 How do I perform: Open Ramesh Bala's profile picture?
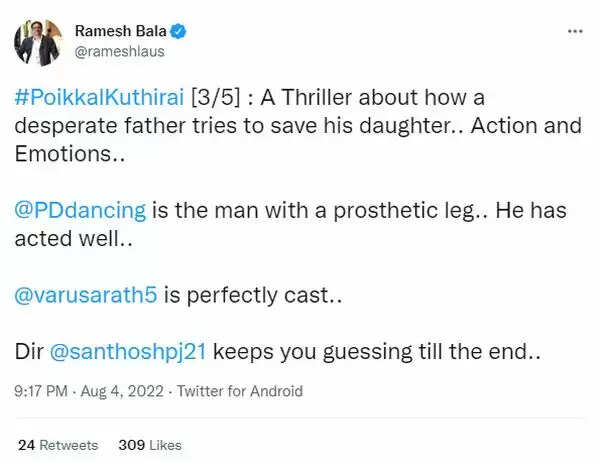pos(38,41)
